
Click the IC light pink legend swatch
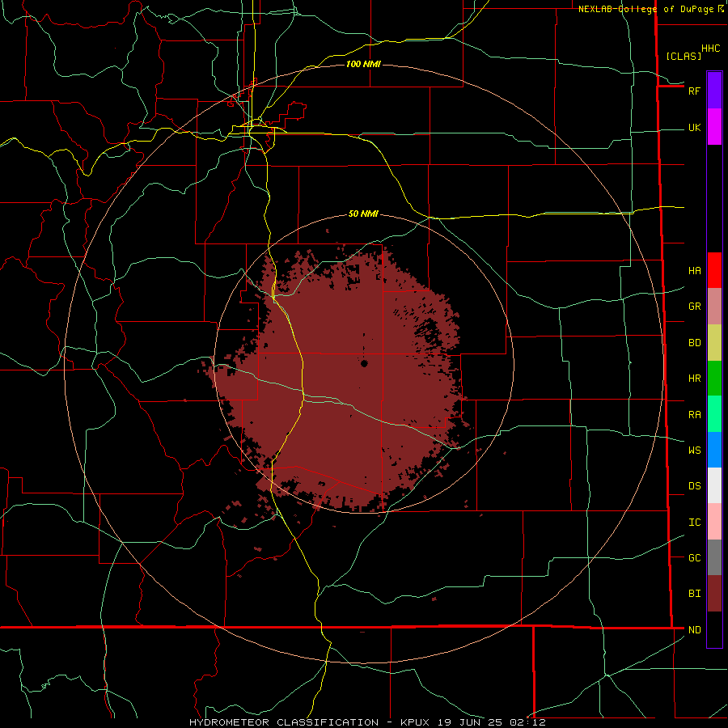pos(714,522)
